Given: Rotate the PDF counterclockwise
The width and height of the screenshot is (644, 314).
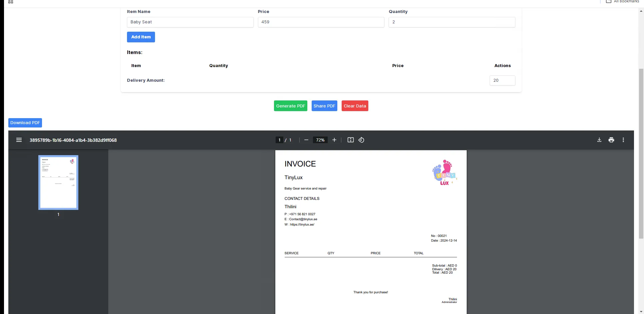Looking at the screenshot, I should 361,140.
